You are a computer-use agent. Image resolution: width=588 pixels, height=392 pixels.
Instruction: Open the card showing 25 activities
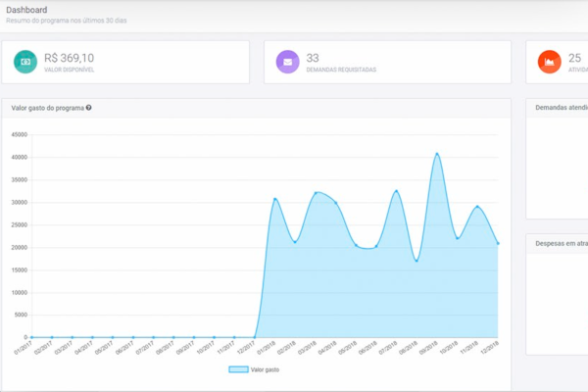[557, 62]
